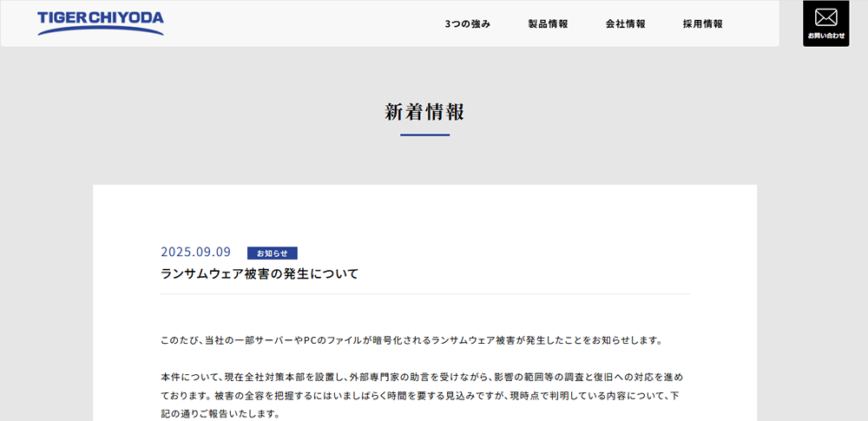
Task: Click the blue swoosh under the logo text
Action: click(101, 31)
